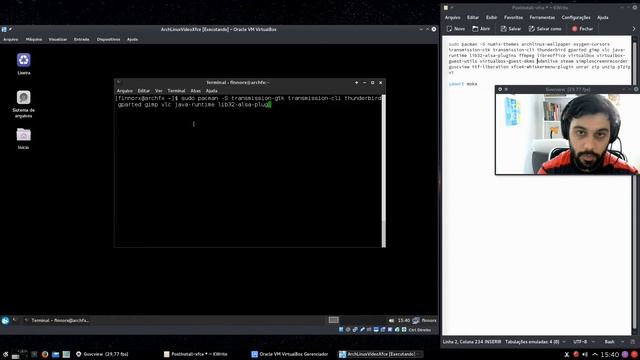Click the 'import moka' line in KWrite

[463, 84]
